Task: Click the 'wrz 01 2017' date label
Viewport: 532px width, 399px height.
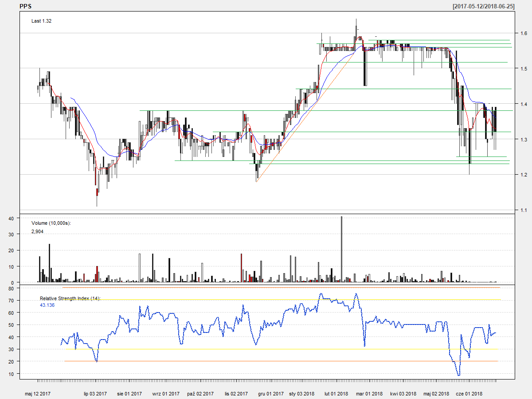Action: [x=166, y=394]
